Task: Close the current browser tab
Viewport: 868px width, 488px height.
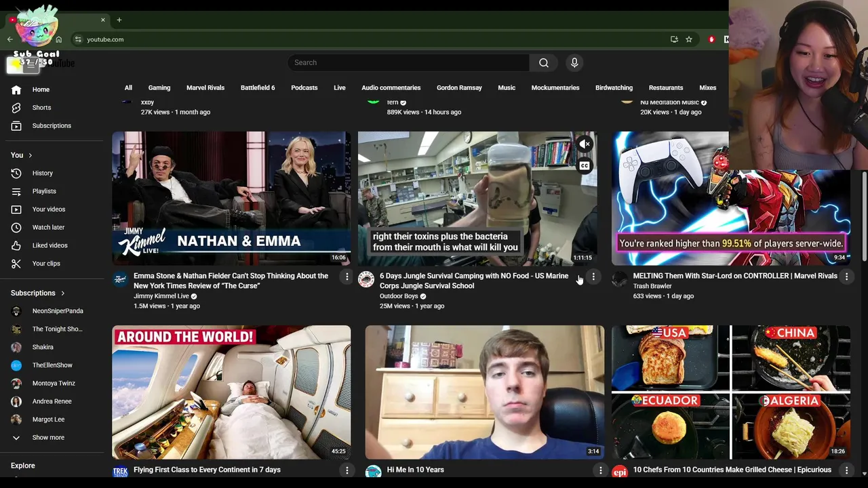Action: [102, 20]
